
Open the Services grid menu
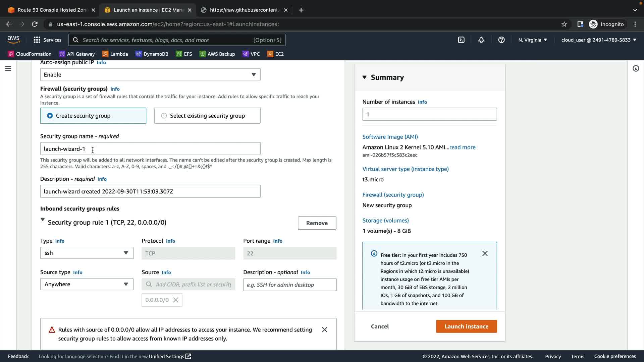pos(47,40)
